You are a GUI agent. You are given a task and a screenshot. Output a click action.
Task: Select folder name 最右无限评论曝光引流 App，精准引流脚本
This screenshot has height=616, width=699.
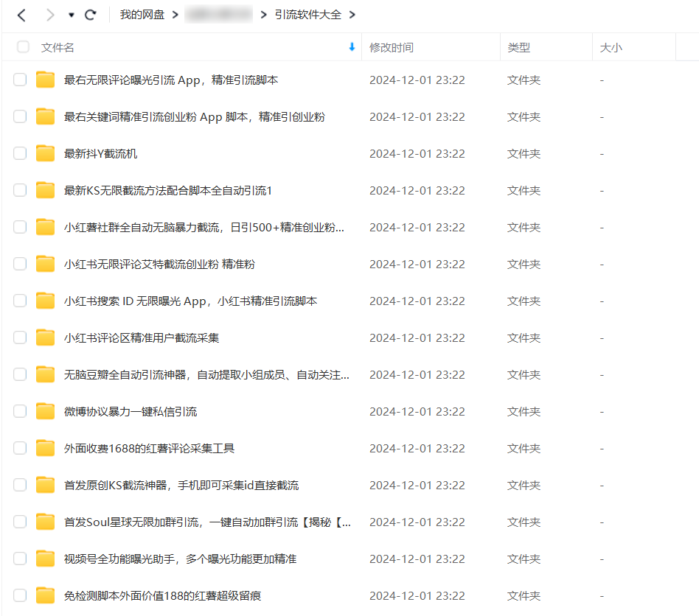pyautogui.click(x=171, y=80)
